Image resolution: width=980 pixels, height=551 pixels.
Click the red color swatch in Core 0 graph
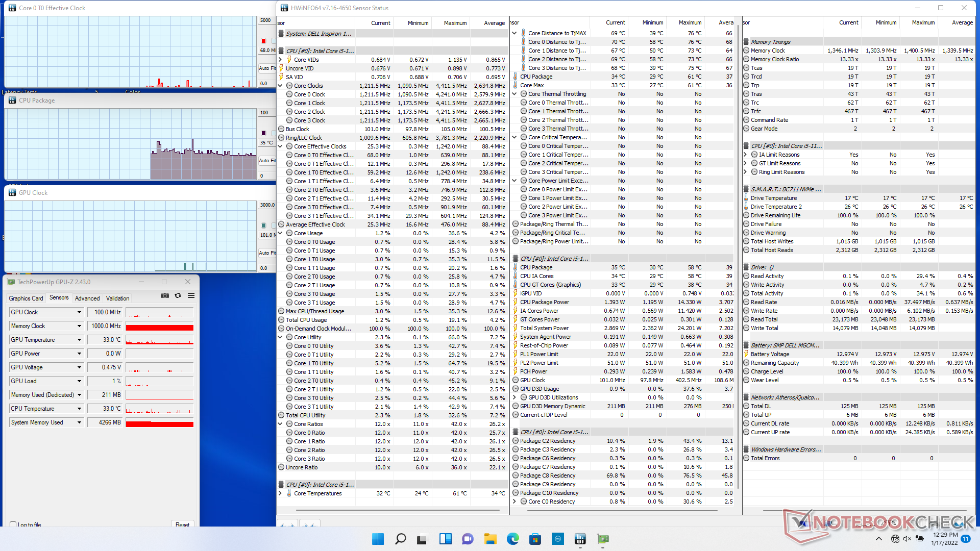click(263, 41)
